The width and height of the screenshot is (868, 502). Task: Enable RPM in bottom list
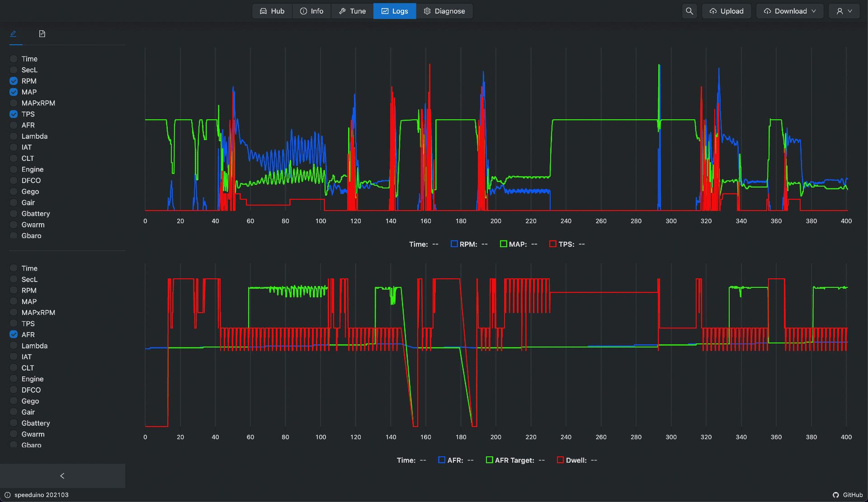(x=14, y=290)
